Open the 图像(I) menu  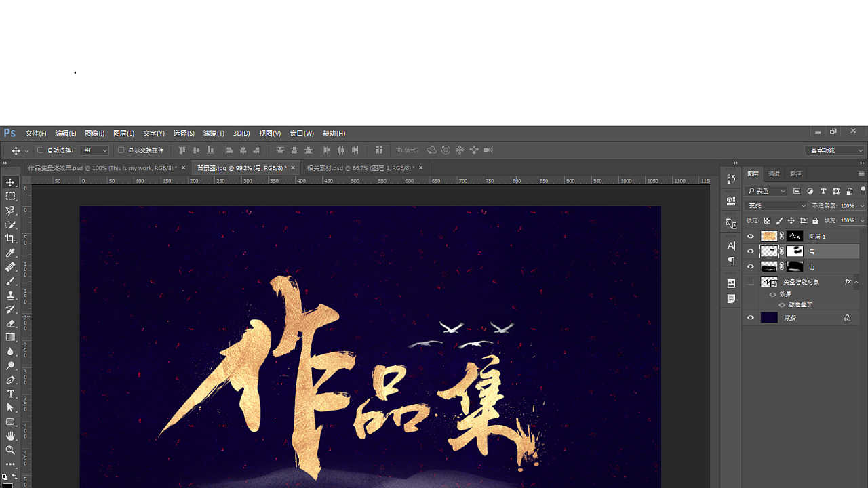(x=95, y=134)
